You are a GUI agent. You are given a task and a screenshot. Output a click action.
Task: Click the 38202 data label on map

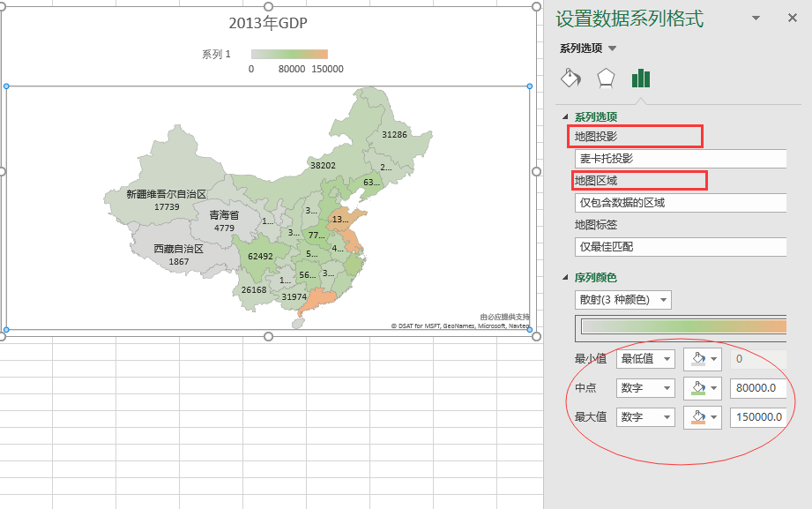323,165
